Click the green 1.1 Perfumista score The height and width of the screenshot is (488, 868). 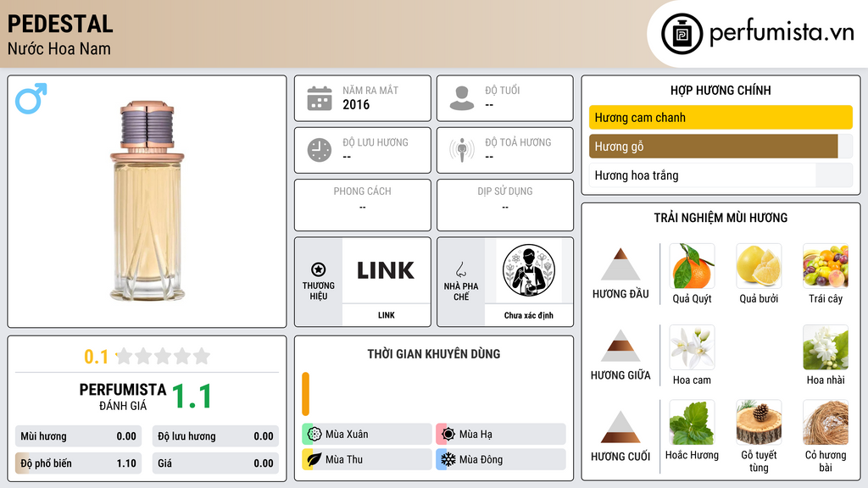click(192, 396)
